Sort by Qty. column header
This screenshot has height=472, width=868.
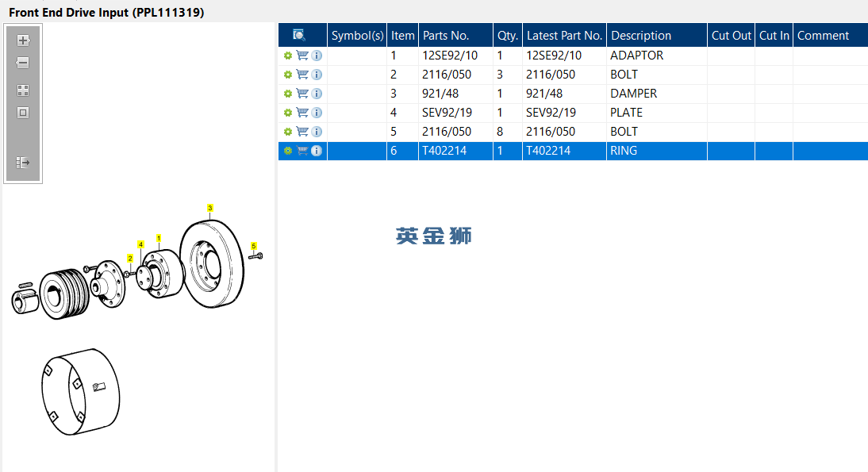click(508, 36)
